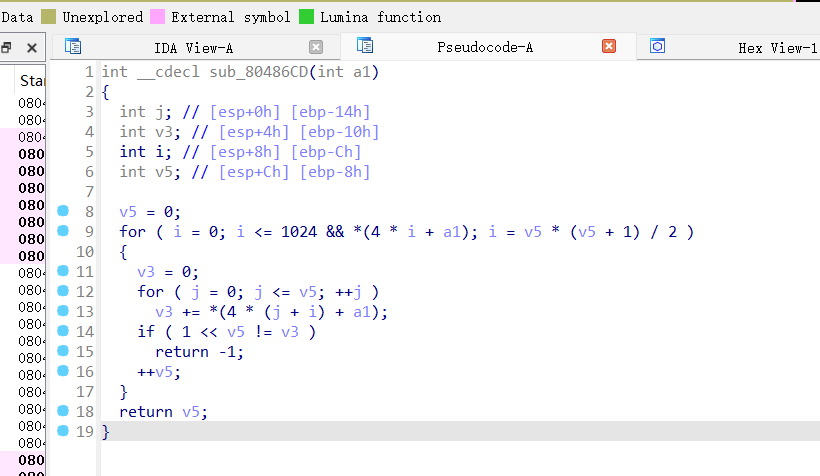Click the Unexplored legend color swatch
The image size is (820, 476).
click(x=48, y=17)
